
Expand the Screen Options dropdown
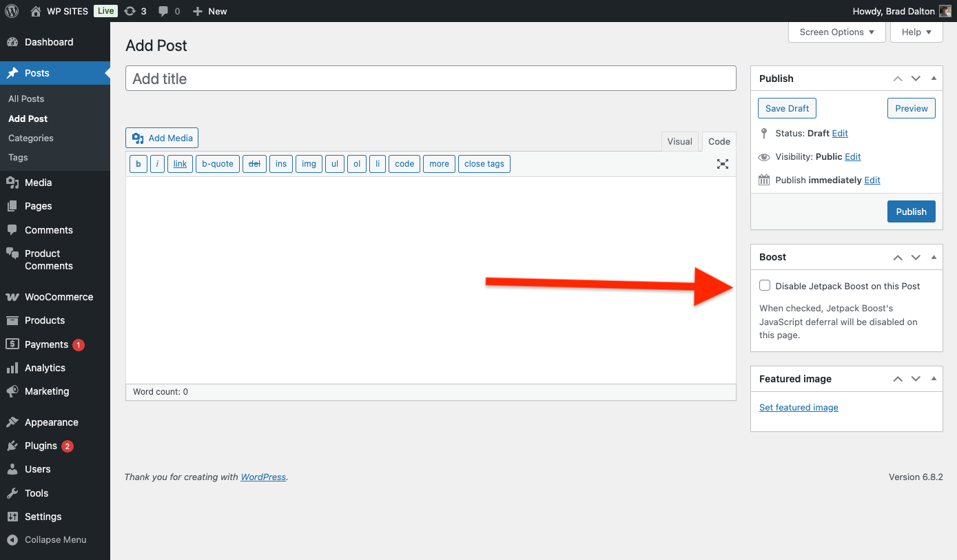pos(836,32)
